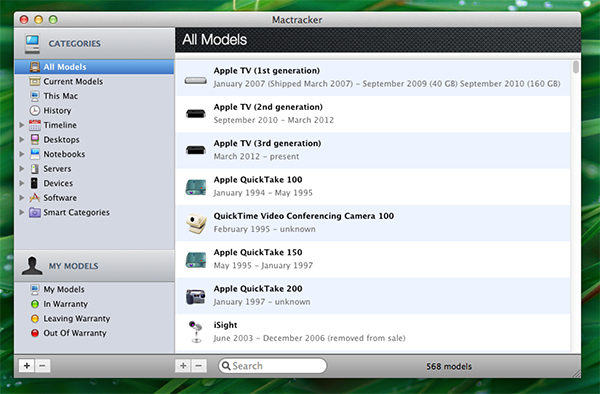Image resolution: width=600 pixels, height=394 pixels.
Task: Select 'Apple TV (2nd generation)' title
Action: point(268,107)
